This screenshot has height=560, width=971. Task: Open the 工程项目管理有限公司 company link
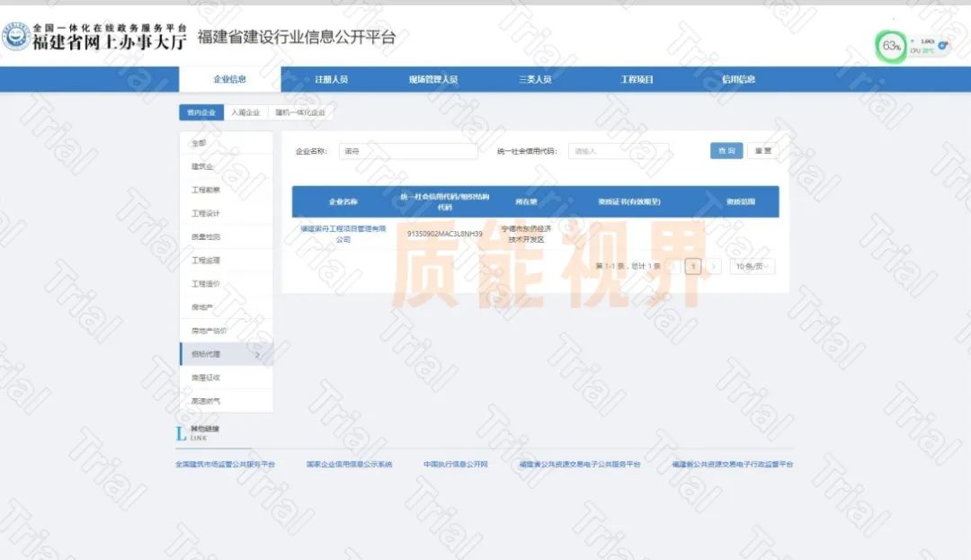click(343, 234)
